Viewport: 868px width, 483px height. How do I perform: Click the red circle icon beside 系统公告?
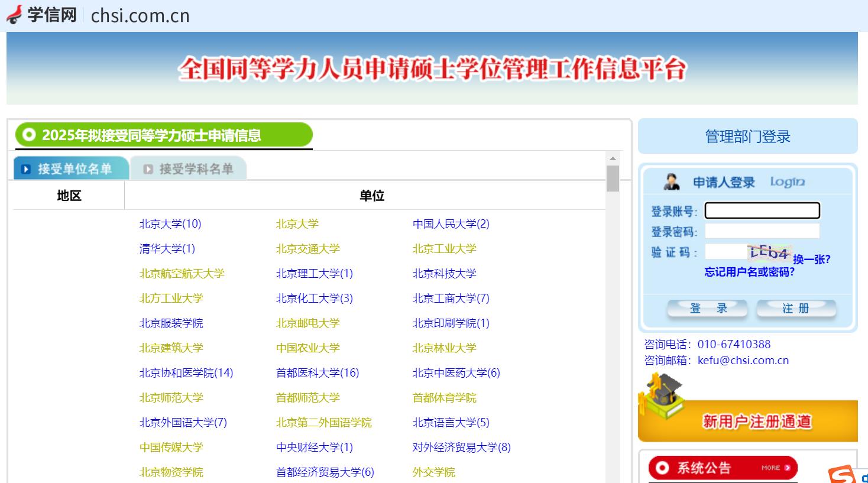(662, 468)
